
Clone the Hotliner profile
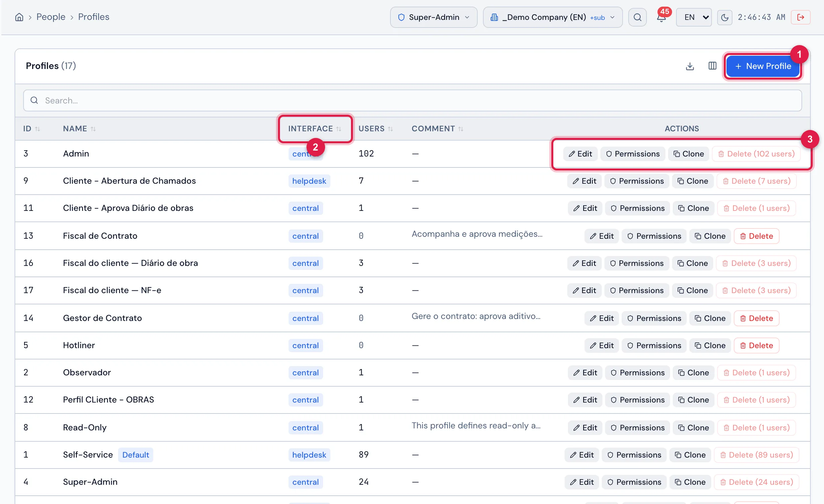click(x=710, y=346)
